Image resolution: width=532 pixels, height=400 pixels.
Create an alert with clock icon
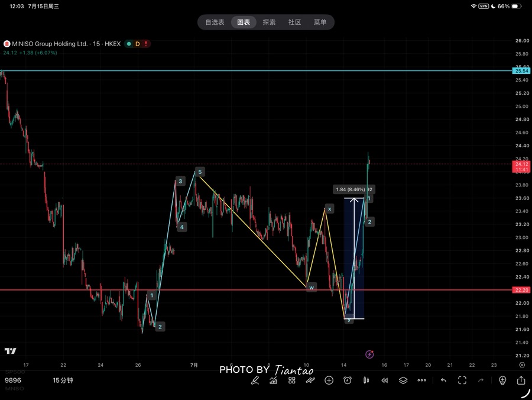click(348, 380)
